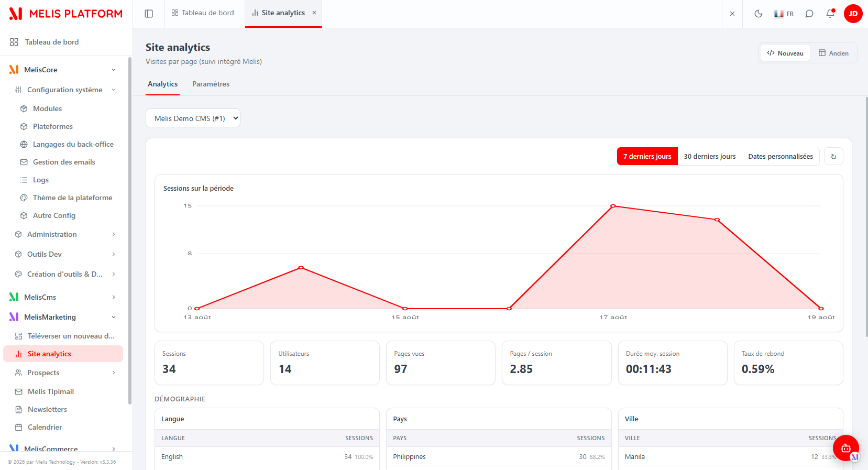Open the Melis Demo CMS site dropdown

click(x=193, y=118)
